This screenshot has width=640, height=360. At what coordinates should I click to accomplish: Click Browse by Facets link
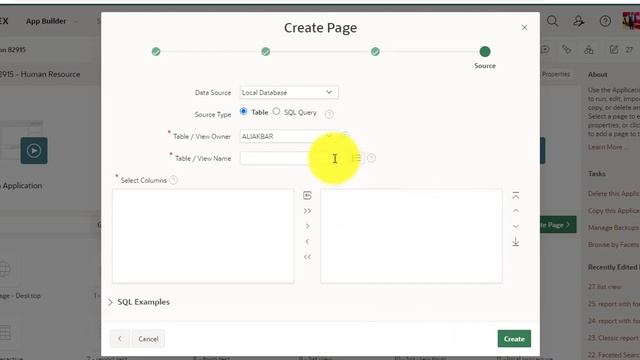pos(614,245)
